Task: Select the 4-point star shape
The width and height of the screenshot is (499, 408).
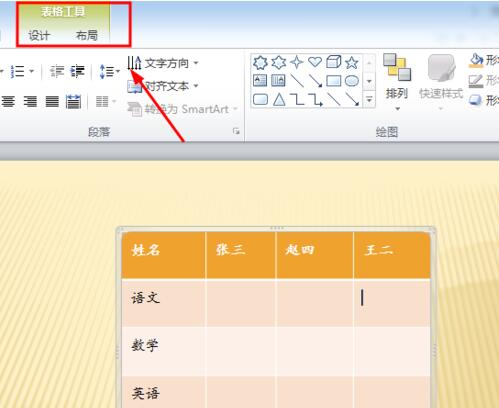Action: (x=297, y=62)
